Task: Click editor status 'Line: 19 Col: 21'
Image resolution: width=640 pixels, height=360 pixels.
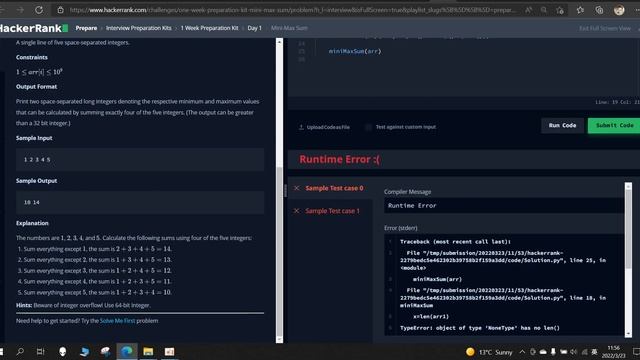Action: point(617,102)
